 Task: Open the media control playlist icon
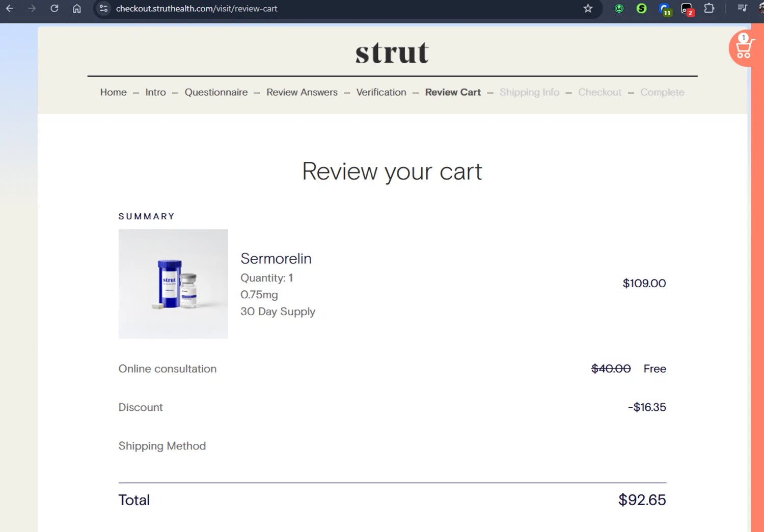pos(742,9)
